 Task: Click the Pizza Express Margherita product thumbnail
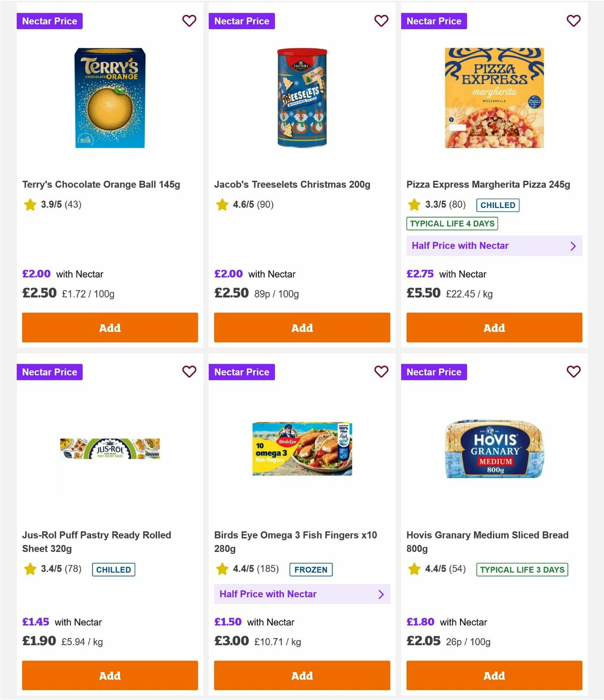[x=494, y=98]
